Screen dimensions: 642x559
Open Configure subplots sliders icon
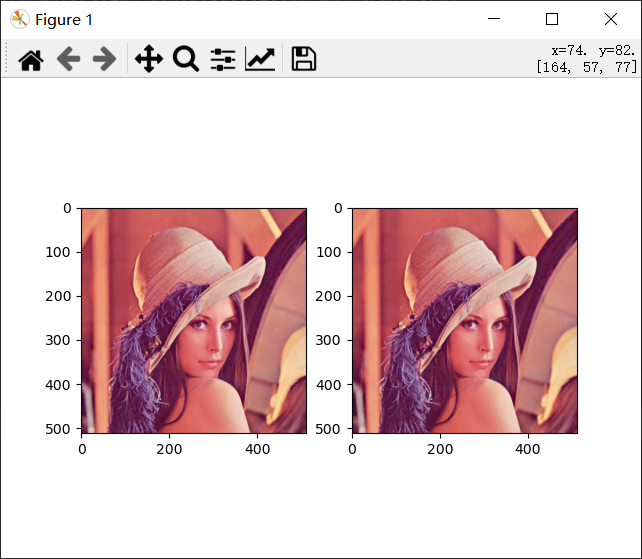click(223, 59)
